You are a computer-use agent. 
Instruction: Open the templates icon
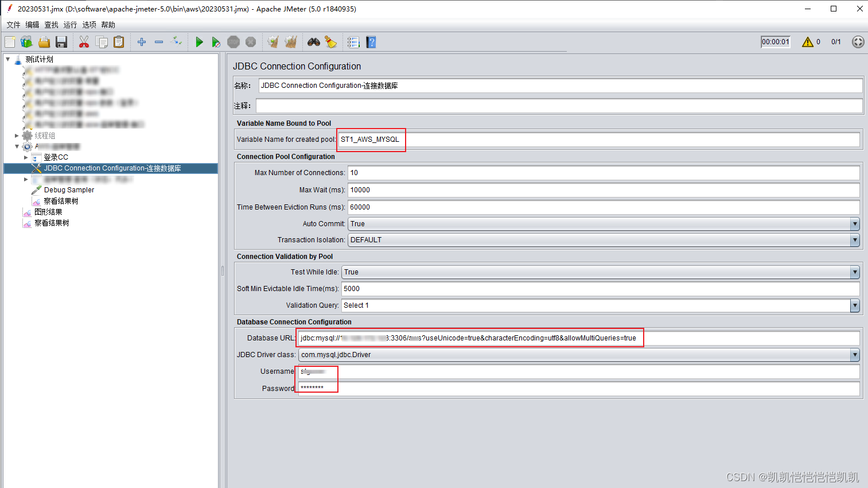click(26, 42)
